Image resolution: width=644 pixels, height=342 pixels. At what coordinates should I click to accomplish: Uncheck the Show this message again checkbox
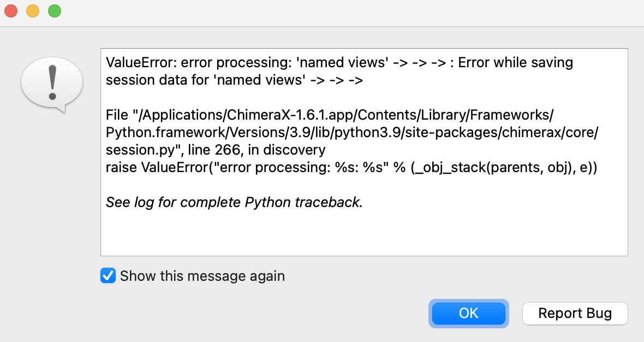[x=108, y=275]
